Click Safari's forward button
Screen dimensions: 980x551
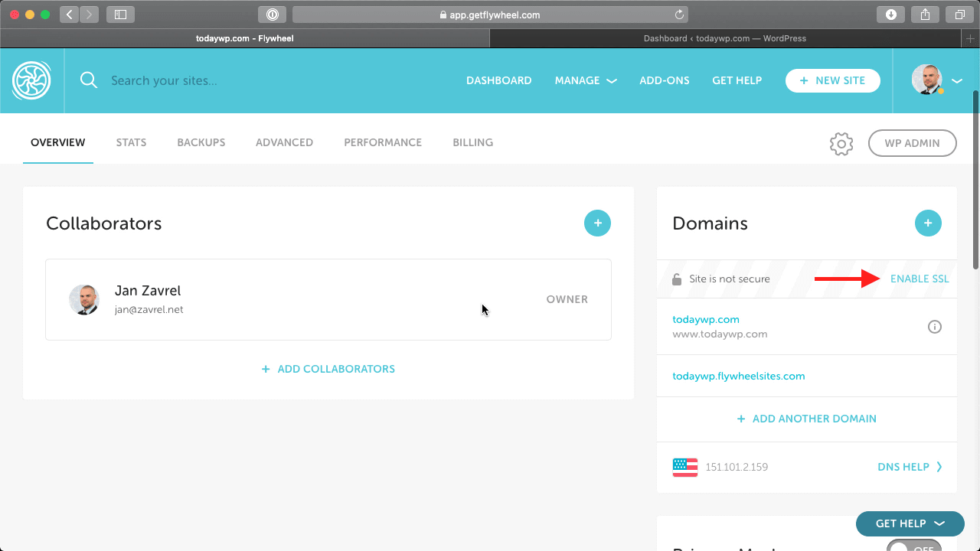click(90, 15)
